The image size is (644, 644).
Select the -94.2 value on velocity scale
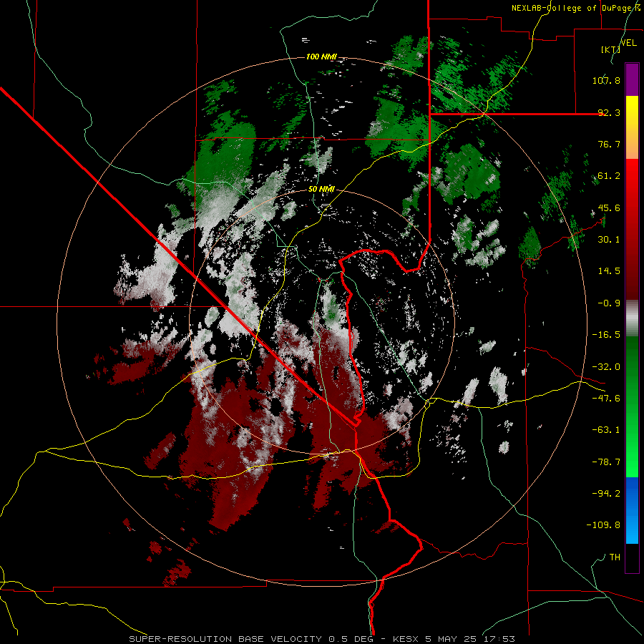606,494
